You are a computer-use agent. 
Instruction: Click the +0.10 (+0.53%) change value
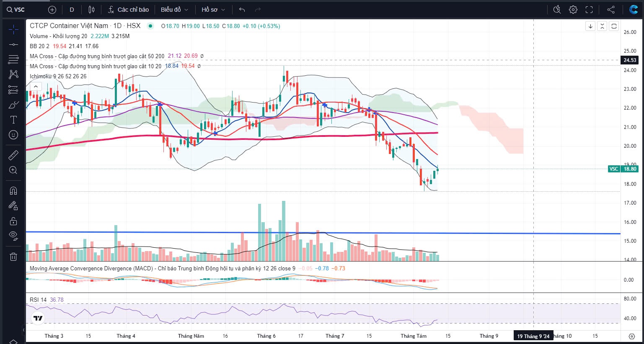click(261, 26)
